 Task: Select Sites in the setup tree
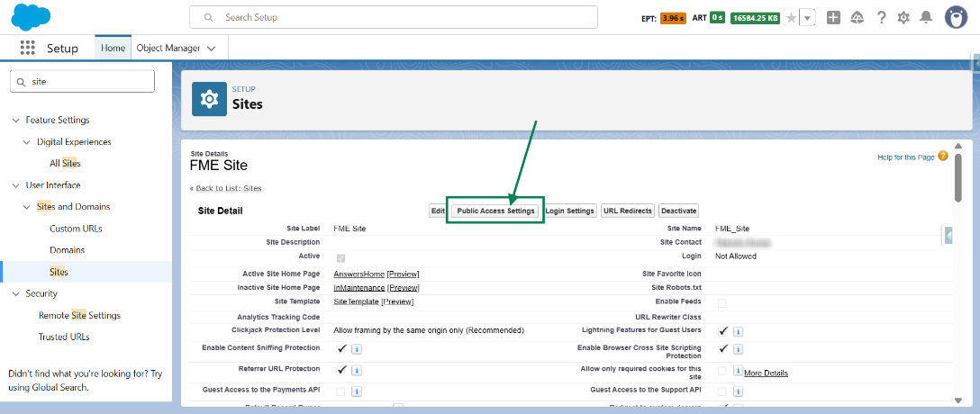(x=59, y=273)
